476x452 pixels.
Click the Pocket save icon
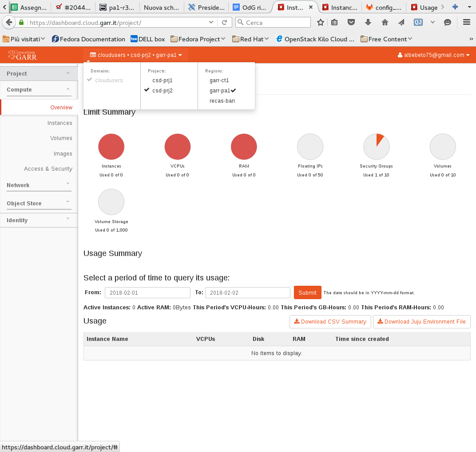pos(351,22)
